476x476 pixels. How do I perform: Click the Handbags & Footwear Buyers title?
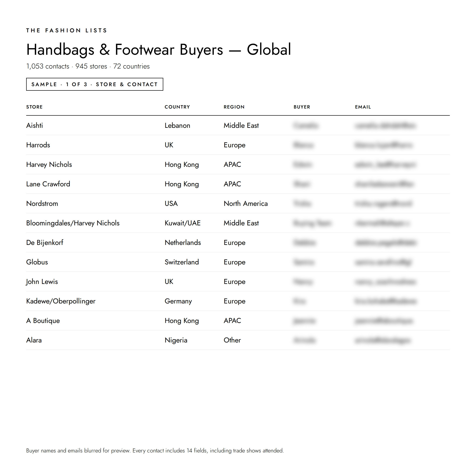(x=159, y=50)
